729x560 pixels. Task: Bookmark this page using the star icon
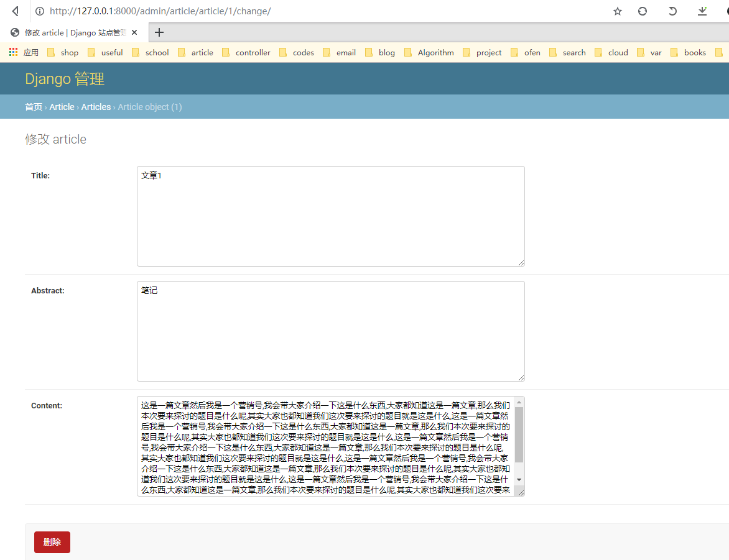click(x=617, y=11)
